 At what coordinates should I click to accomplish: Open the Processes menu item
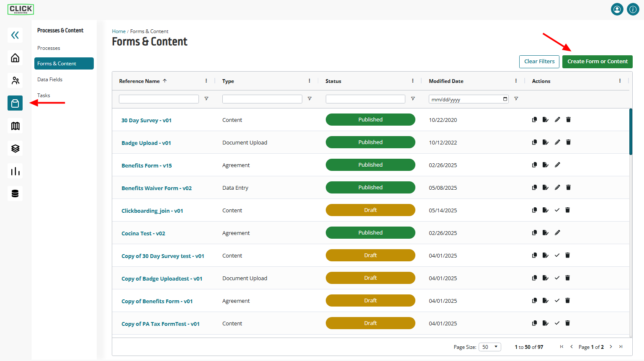[49, 48]
